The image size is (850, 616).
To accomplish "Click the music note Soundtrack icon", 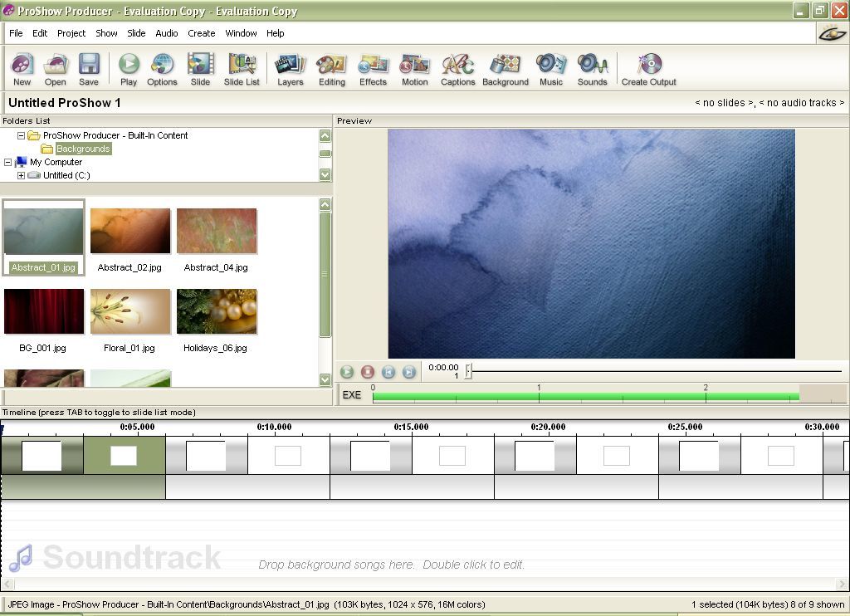I will point(21,558).
